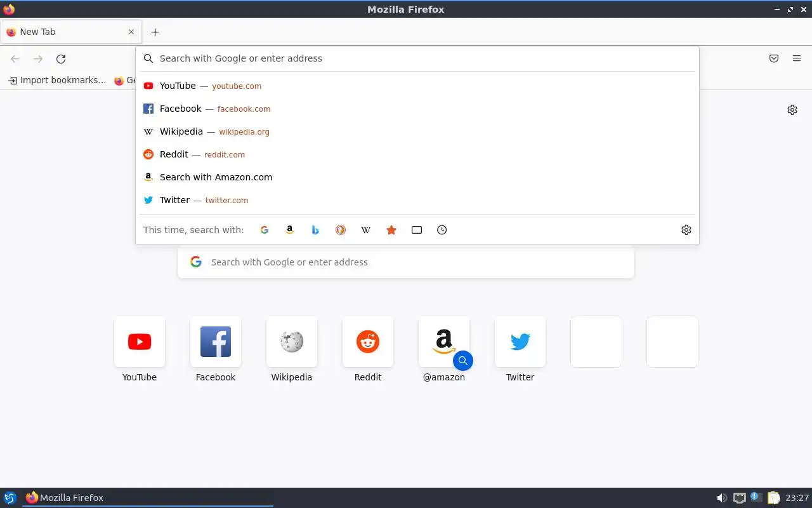Open the YouTube top site tile
812x508 pixels.
click(x=140, y=342)
